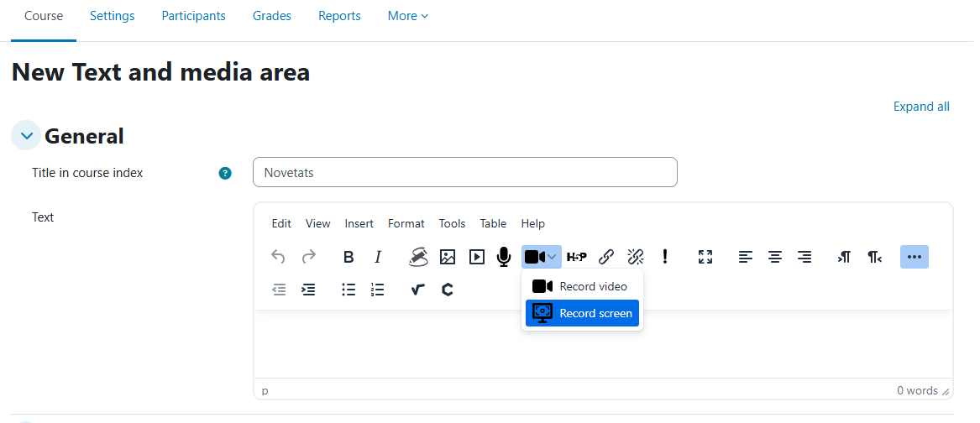980x423 pixels.
Task: Click the Title in course index field
Action: click(x=464, y=173)
